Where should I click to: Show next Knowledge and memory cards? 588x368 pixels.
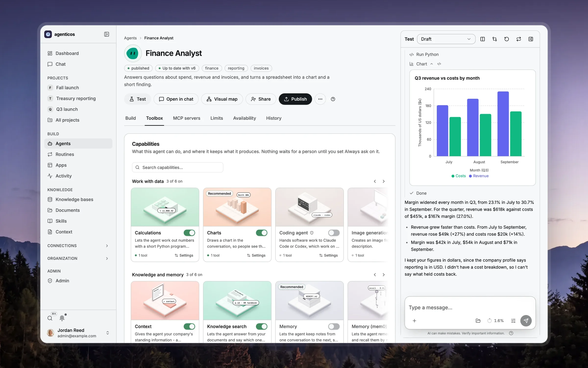click(x=384, y=275)
